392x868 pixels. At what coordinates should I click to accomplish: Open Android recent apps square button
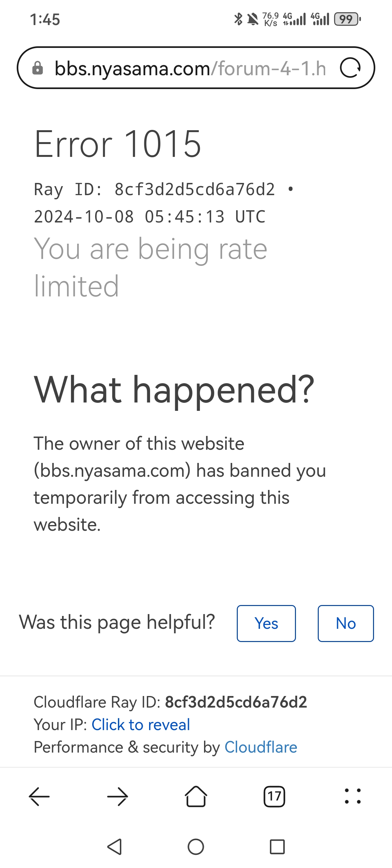(x=277, y=847)
